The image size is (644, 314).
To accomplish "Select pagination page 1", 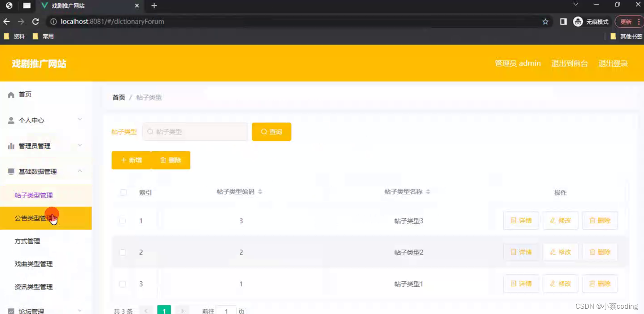I will 164,310.
